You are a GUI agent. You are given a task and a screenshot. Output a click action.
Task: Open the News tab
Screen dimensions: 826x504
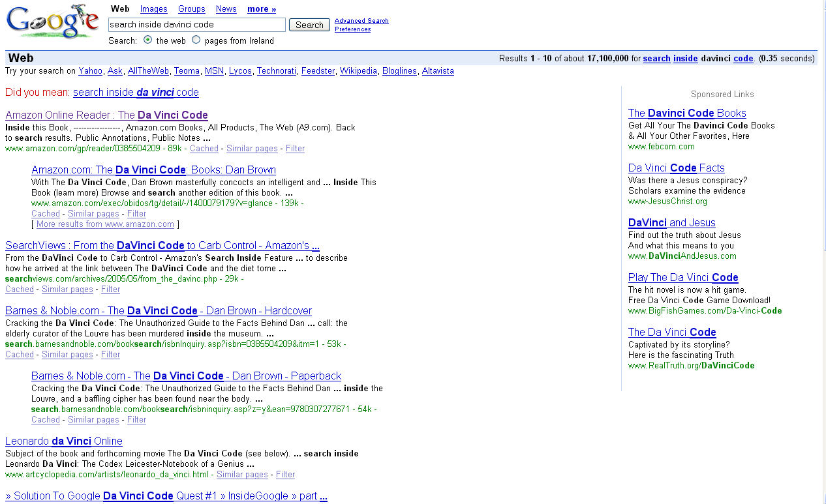coord(226,9)
